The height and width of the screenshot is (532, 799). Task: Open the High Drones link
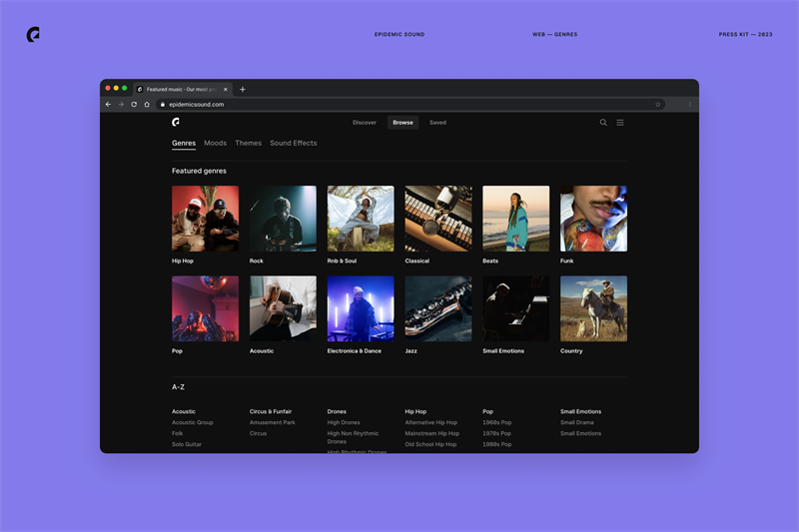coord(344,422)
